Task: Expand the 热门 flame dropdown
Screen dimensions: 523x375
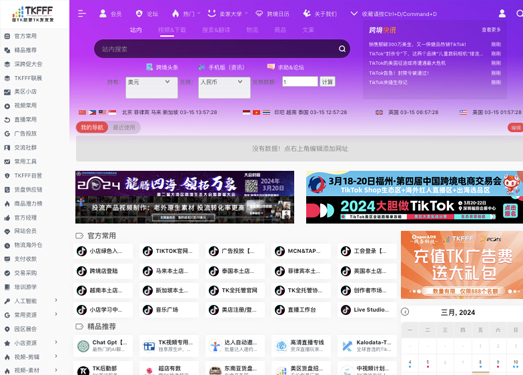Action: (186, 14)
